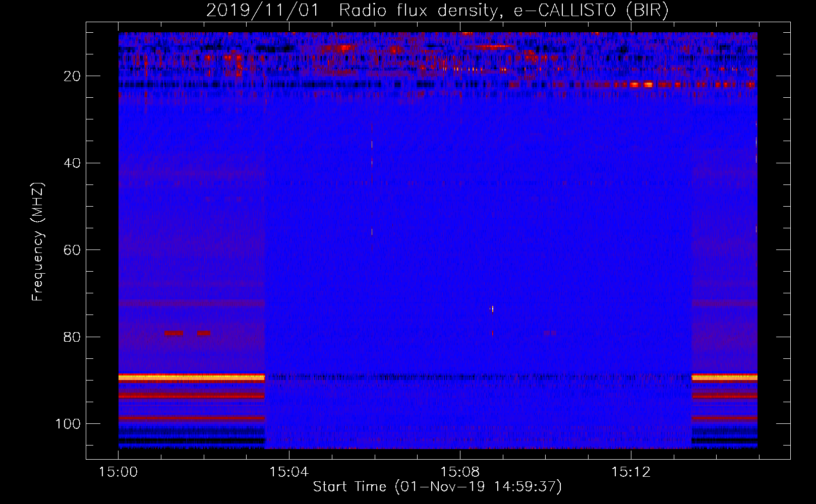Click the 80 frequency tick label
The image size is (816, 504).
click(x=73, y=337)
